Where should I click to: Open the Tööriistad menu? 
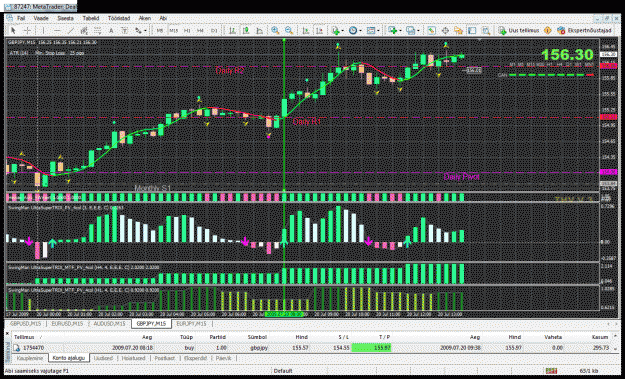[119, 18]
